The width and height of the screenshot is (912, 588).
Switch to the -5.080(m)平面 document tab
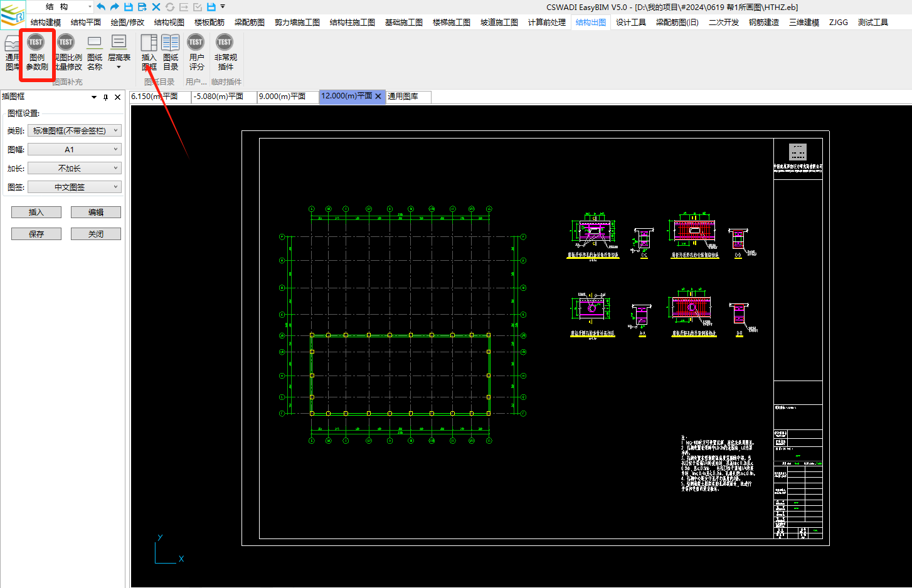pos(224,97)
